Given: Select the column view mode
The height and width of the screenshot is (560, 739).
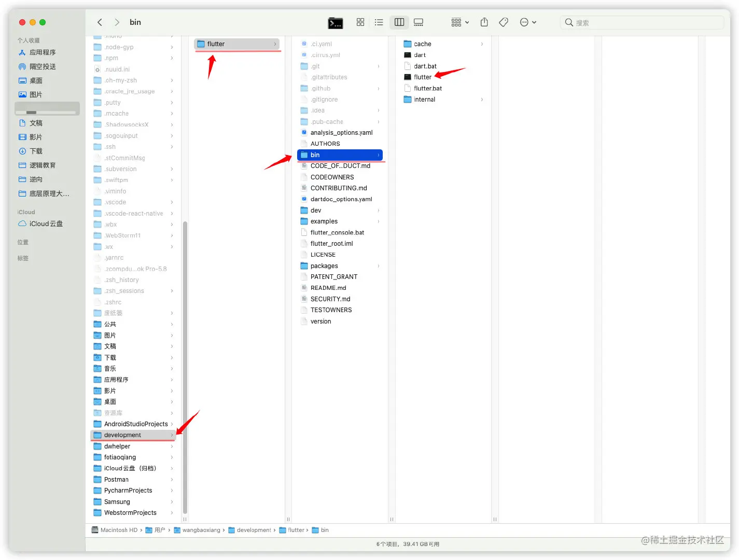Looking at the screenshot, I should (399, 22).
